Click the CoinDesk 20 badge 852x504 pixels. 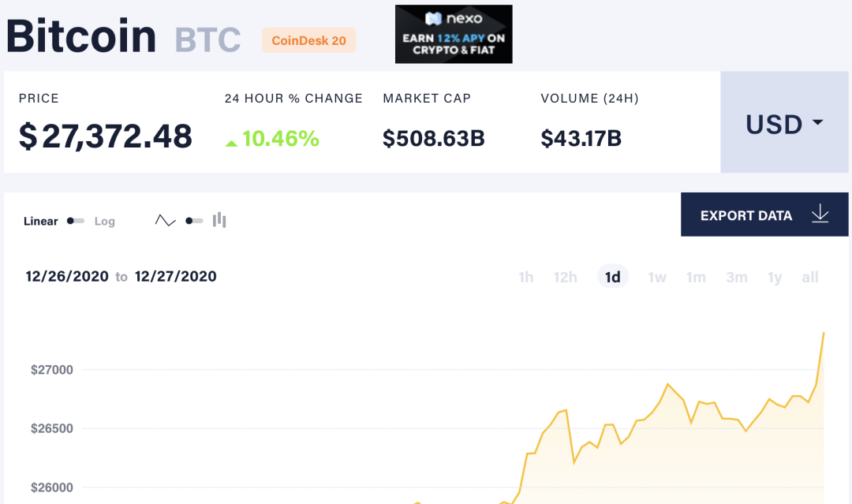[308, 40]
